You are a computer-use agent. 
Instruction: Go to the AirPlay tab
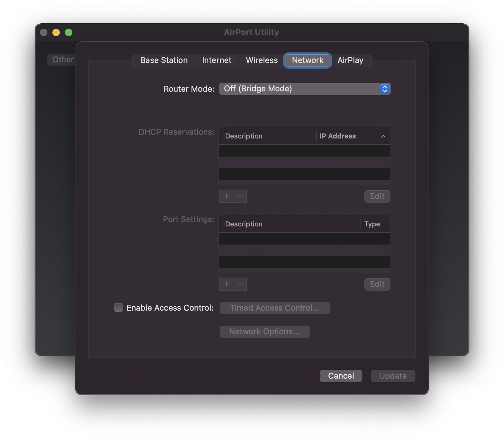351,60
